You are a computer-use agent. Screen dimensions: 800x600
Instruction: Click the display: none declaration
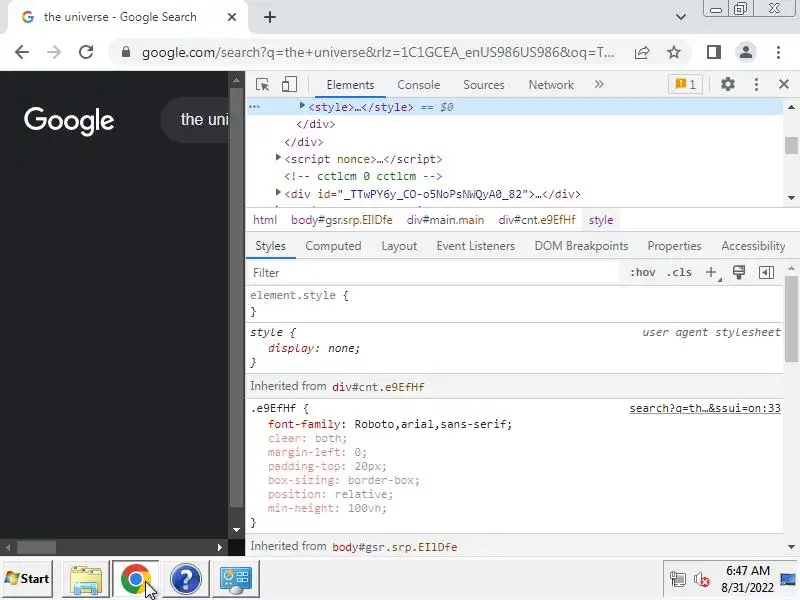tap(314, 348)
